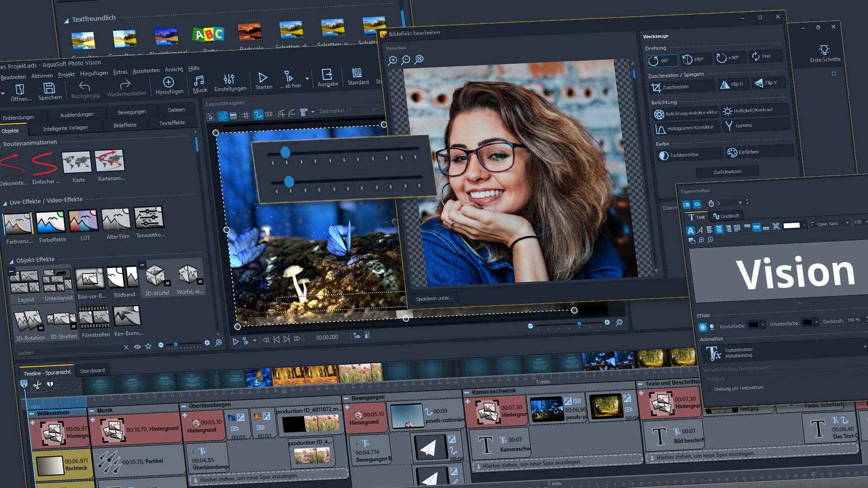868x488 pixels.
Task: Toggle eye visibility next to search field
Action: 137,347
